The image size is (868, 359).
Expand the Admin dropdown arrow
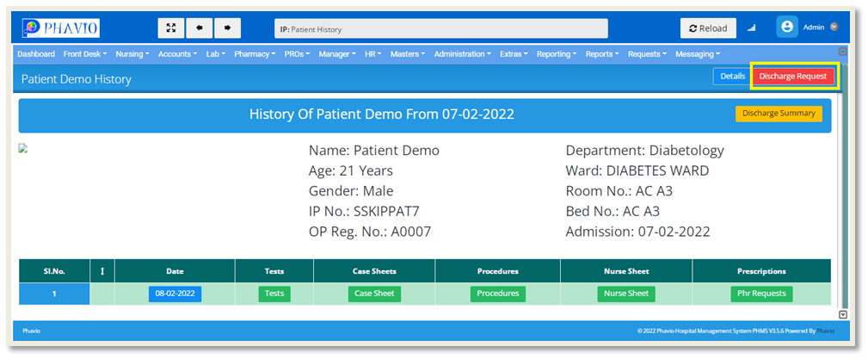[834, 28]
